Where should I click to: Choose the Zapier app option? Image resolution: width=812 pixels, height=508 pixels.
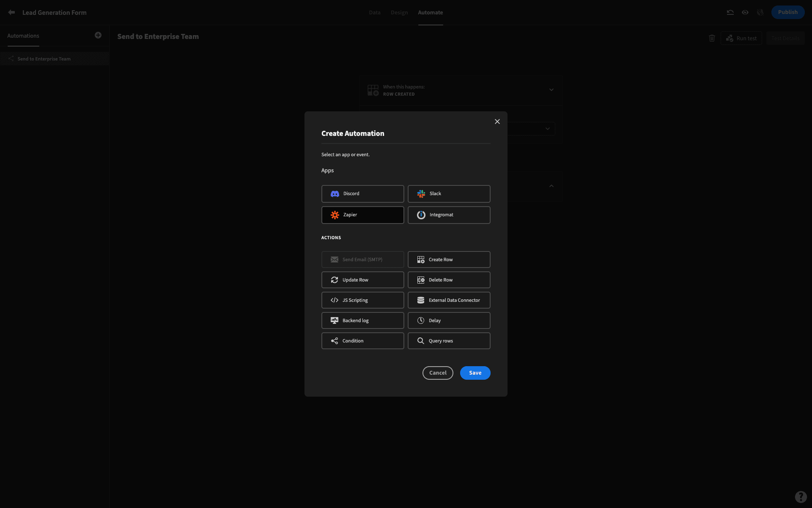pyautogui.click(x=362, y=215)
